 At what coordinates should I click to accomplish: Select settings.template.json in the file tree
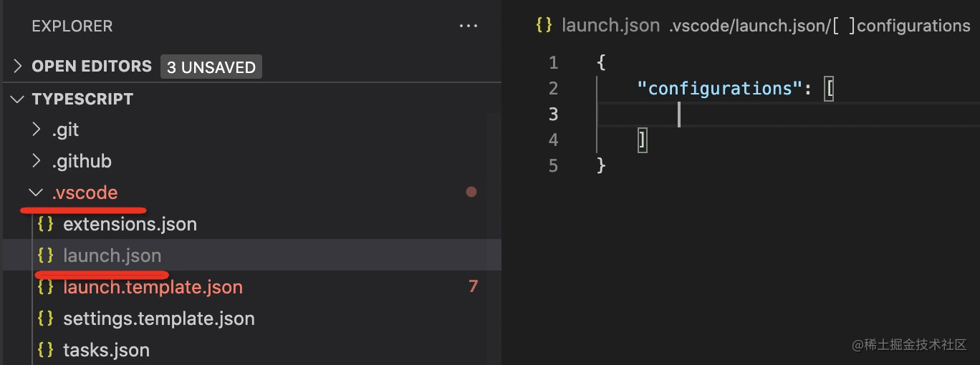point(158,318)
